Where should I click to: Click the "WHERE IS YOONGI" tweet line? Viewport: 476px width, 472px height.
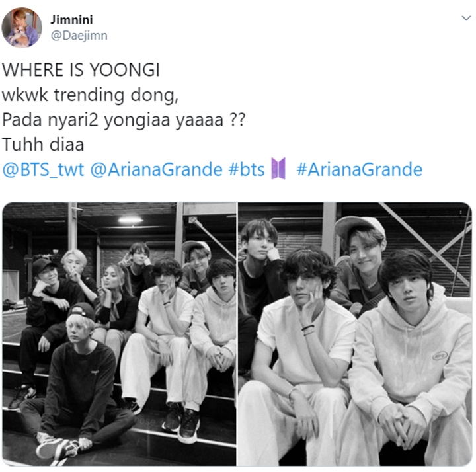81,70
